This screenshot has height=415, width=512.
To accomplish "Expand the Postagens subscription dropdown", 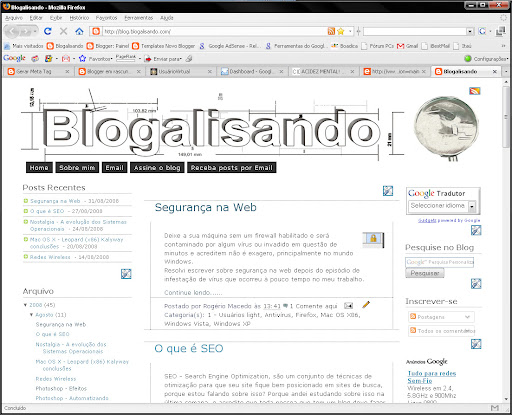I will click(x=441, y=317).
